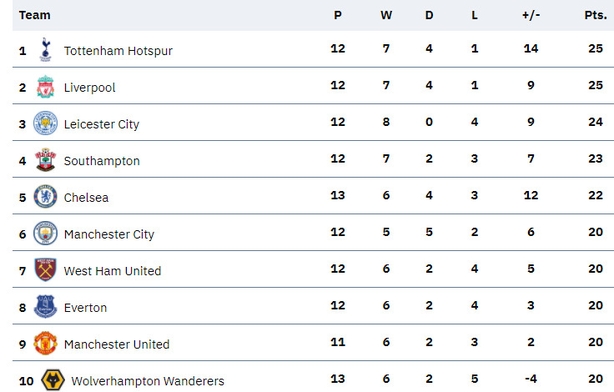Sort by the +/- column header
Viewport: 614px width, 392px height.
pos(531,15)
